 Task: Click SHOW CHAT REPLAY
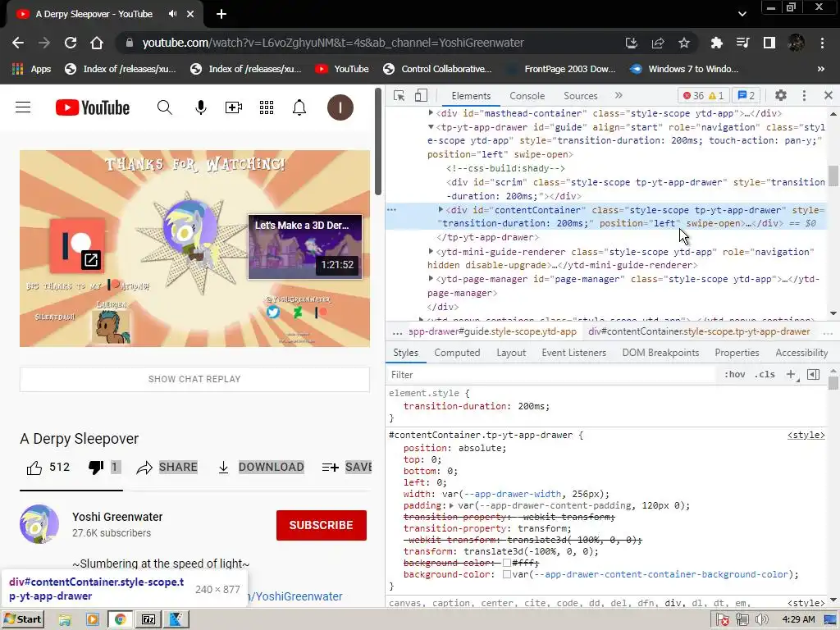pyautogui.click(x=194, y=379)
